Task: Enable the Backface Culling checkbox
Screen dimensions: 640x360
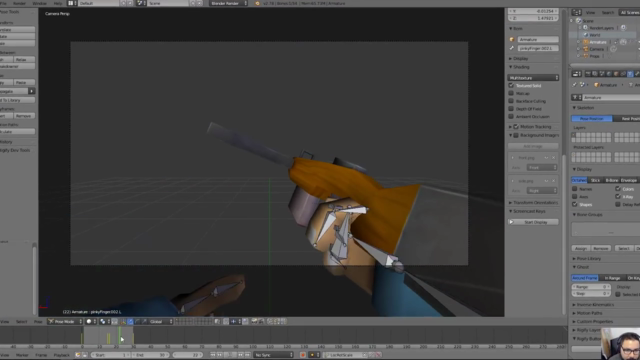Action: [x=511, y=101]
